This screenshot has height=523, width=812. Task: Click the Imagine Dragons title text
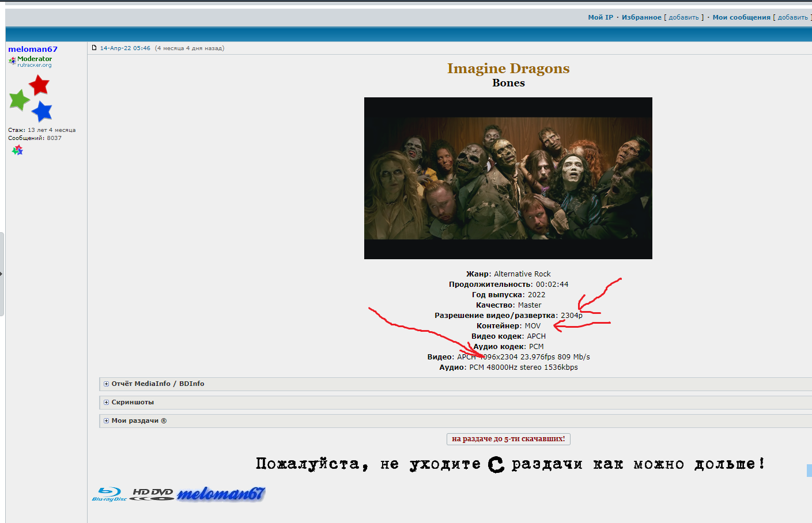click(x=508, y=69)
